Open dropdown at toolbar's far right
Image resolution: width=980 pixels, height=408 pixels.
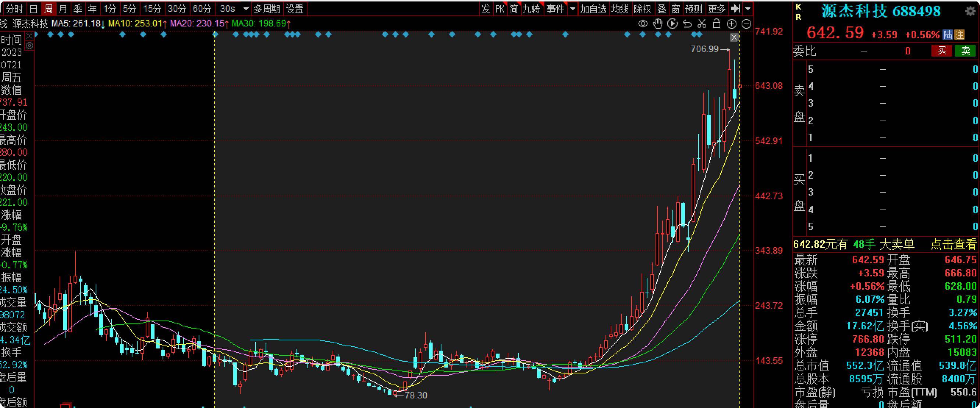coord(748,8)
